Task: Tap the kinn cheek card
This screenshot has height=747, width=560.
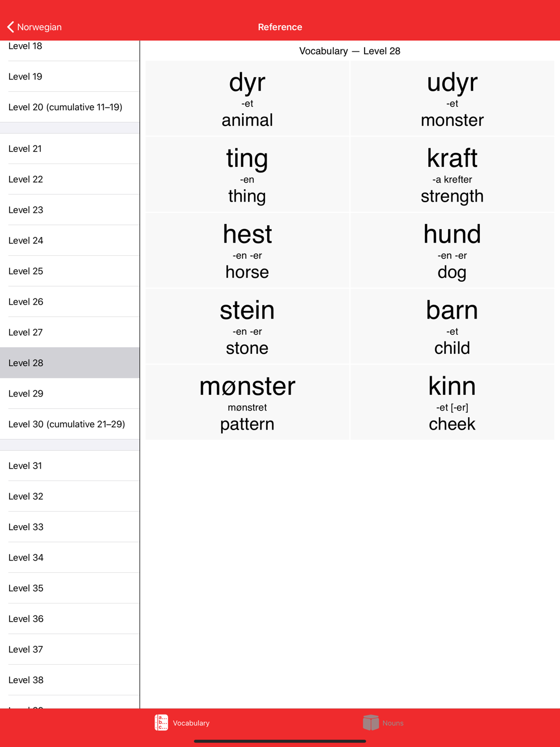Action: (x=452, y=402)
